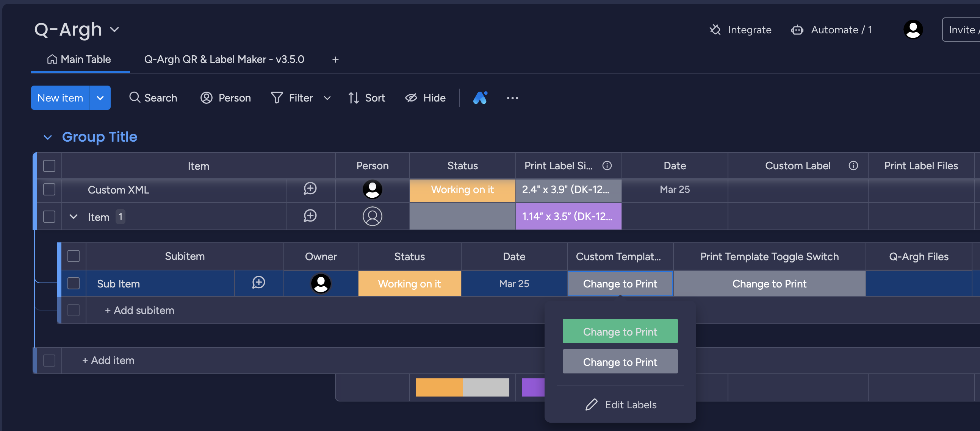Image resolution: width=980 pixels, height=431 pixels.
Task: Open purple Print Label Size cell for Item
Action: 568,216
